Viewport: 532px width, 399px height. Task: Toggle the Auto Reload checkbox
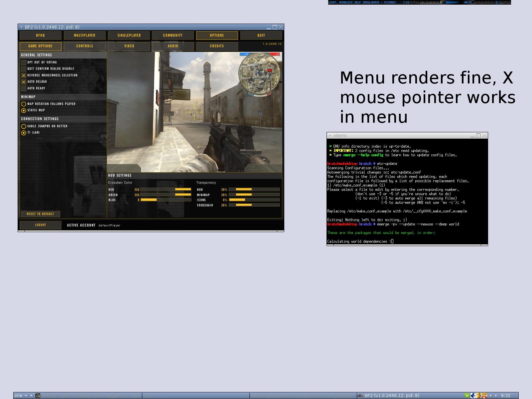click(24, 82)
